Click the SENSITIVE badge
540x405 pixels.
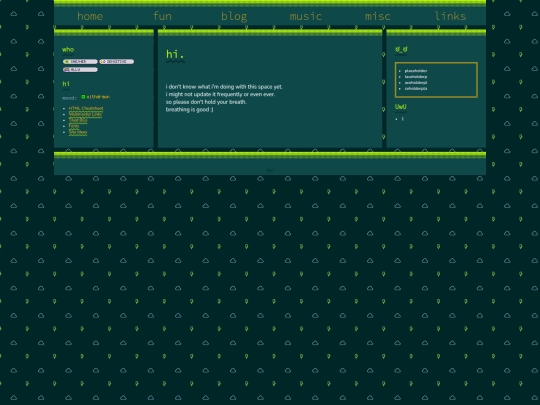coord(117,62)
